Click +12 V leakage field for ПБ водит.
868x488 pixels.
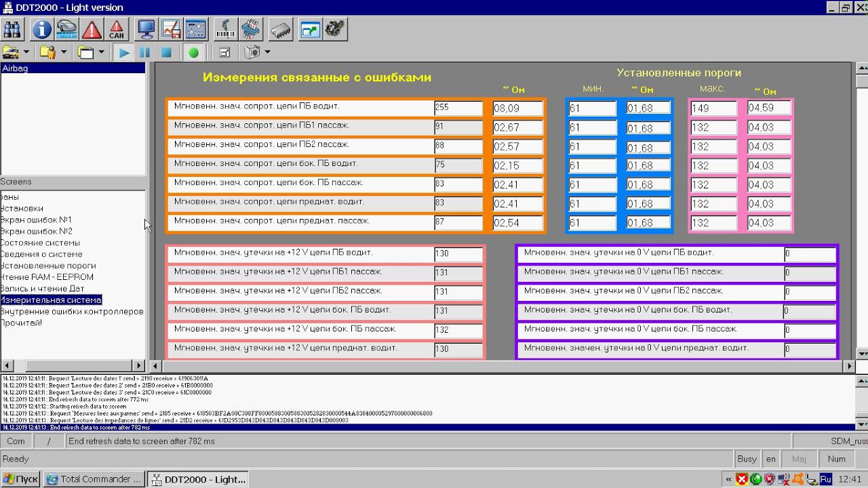coord(458,254)
